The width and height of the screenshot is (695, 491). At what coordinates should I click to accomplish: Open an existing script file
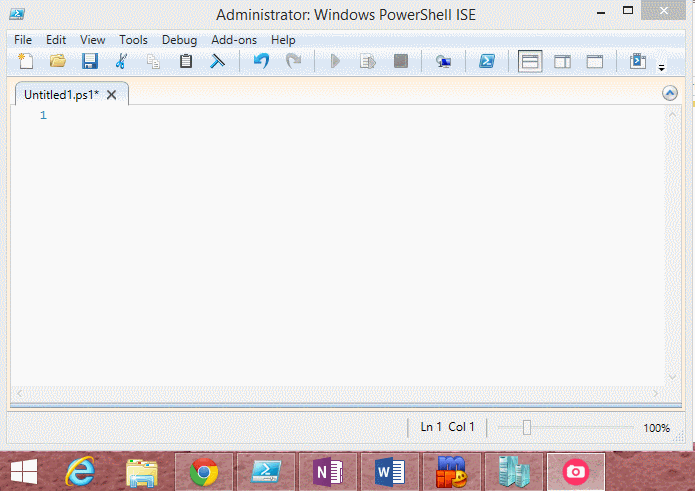tap(58, 61)
